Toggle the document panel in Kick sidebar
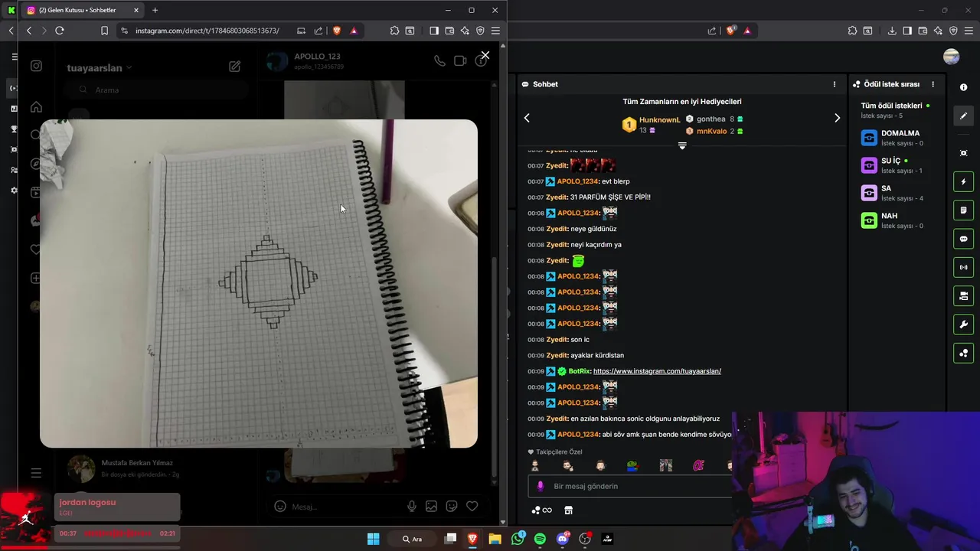The width and height of the screenshot is (980, 551). pyautogui.click(x=963, y=210)
